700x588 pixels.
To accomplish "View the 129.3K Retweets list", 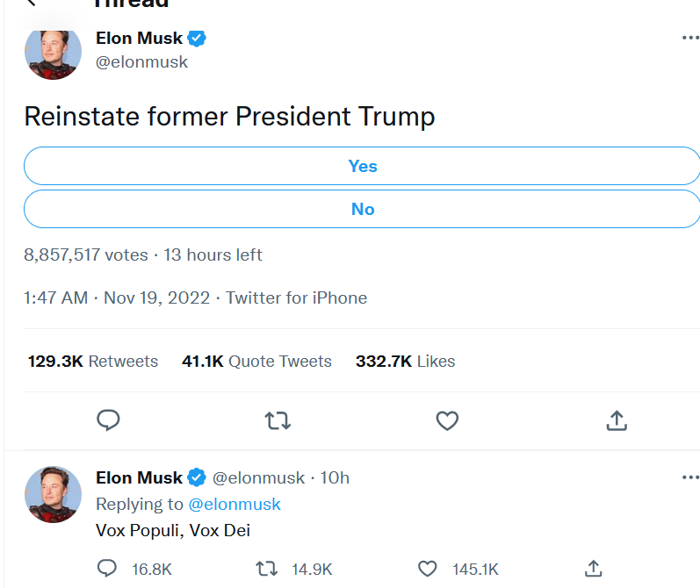I will point(93,361).
